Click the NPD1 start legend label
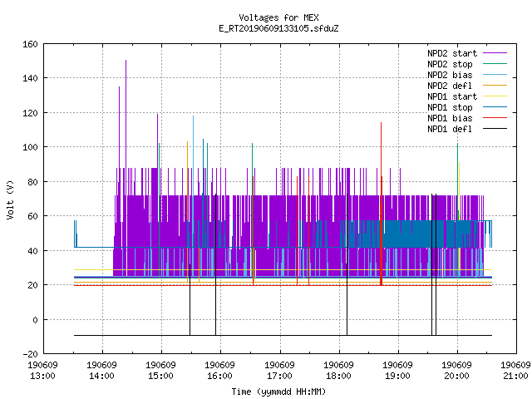This screenshot has height=399, width=532. tap(452, 96)
